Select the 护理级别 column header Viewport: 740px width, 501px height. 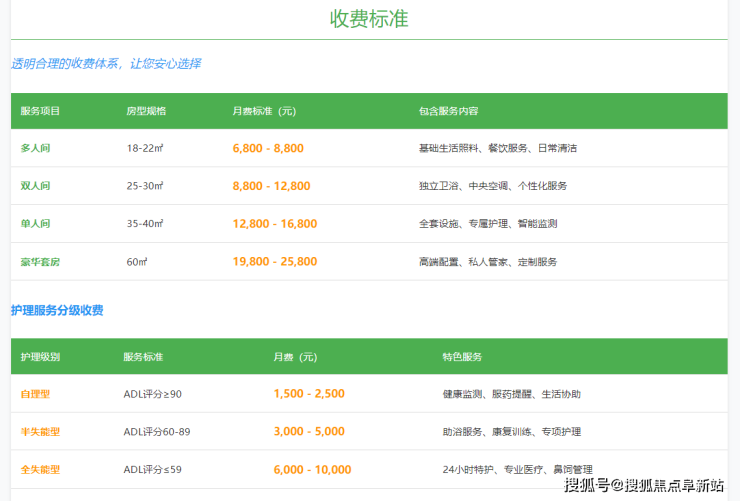click(40, 357)
